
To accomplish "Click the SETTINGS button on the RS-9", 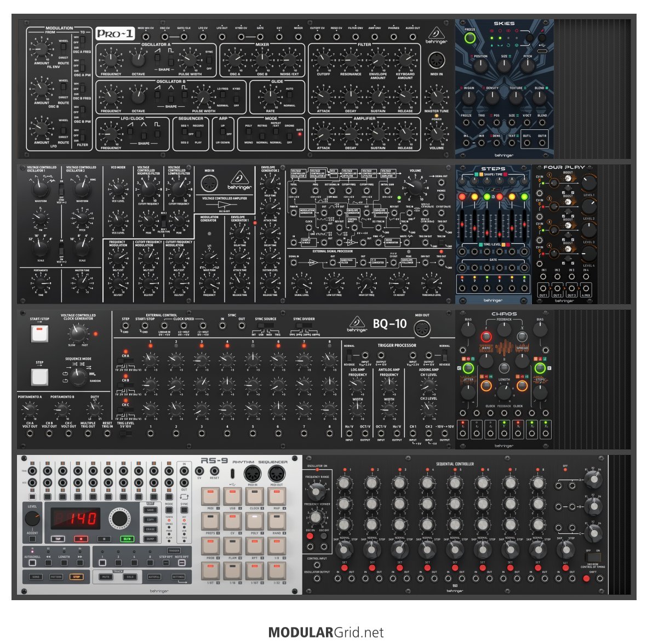I will coord(178,577).
